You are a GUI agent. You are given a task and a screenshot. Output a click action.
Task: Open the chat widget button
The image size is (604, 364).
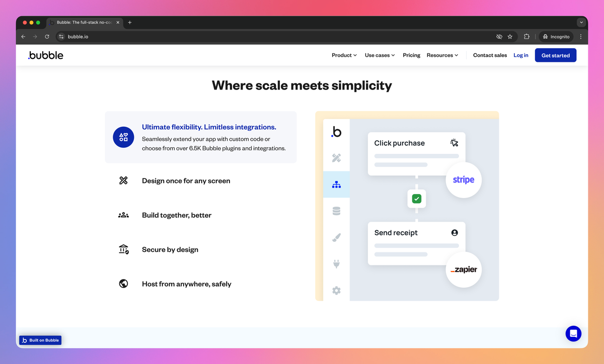click(x=573, y=333)
